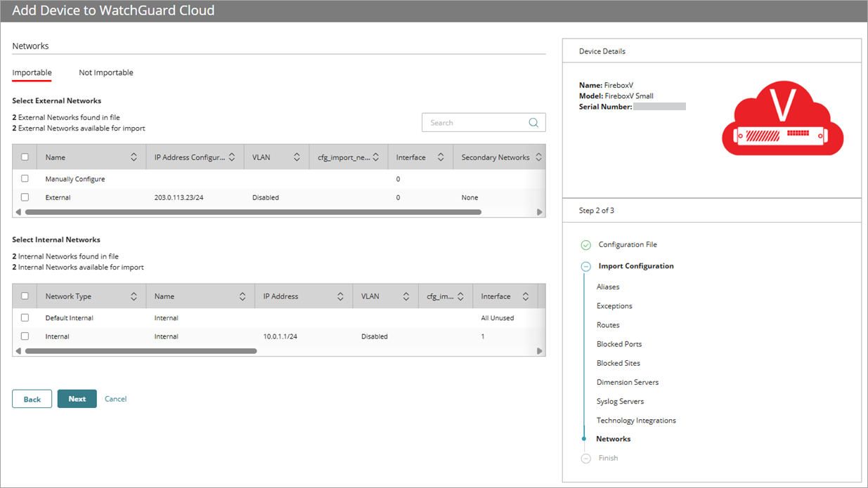This screenshot has height=488, width=868.
Task: Click the 10.0.1.1/24 IP address cell
Action: pos(281,337)
